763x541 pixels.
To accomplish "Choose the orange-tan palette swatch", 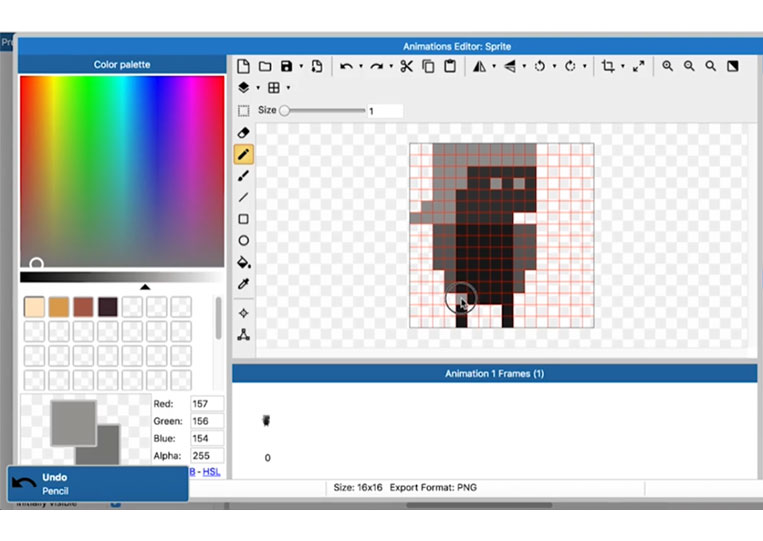I will (59, 307).
